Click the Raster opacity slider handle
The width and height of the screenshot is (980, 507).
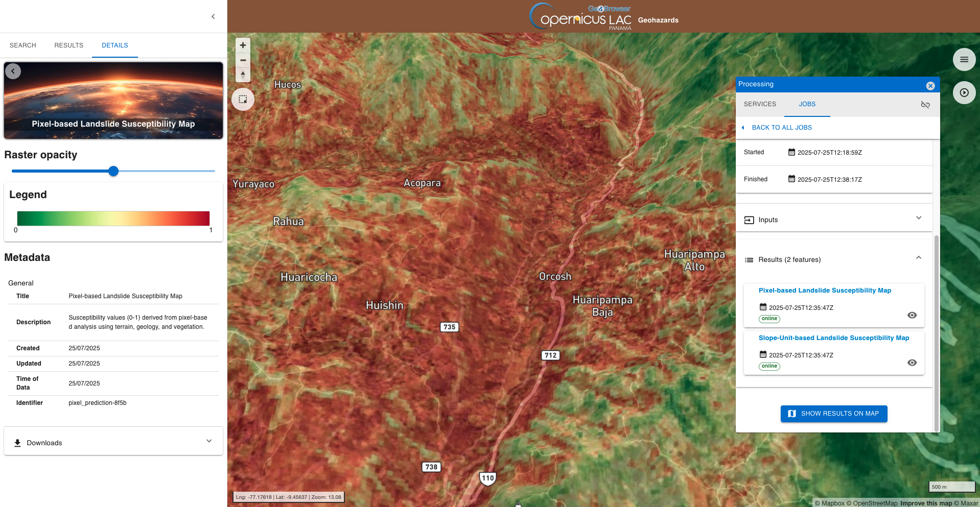click(113, 172)
